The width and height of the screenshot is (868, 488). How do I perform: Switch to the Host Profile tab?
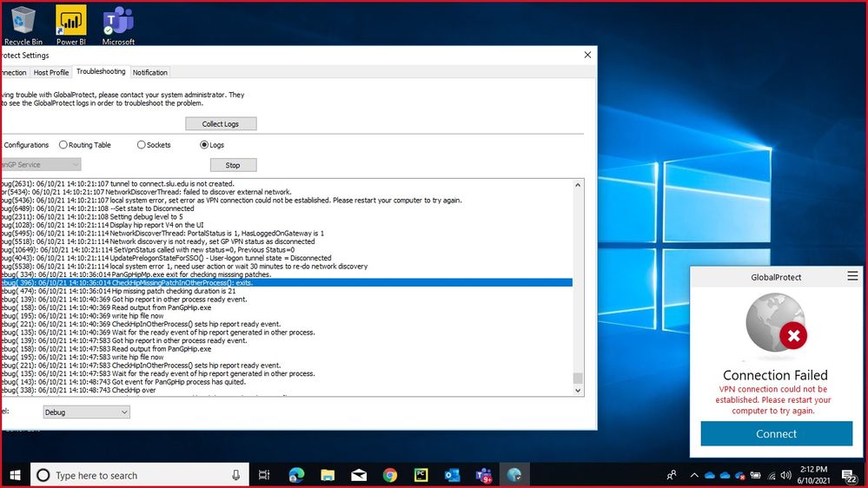(51, 72)
